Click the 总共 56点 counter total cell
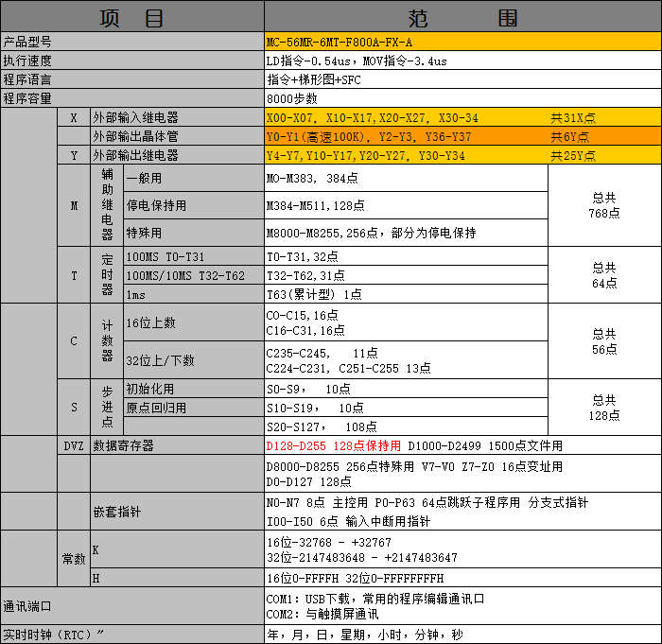The width and height of the screenshot is (662, 644). (x=604, y=341)
